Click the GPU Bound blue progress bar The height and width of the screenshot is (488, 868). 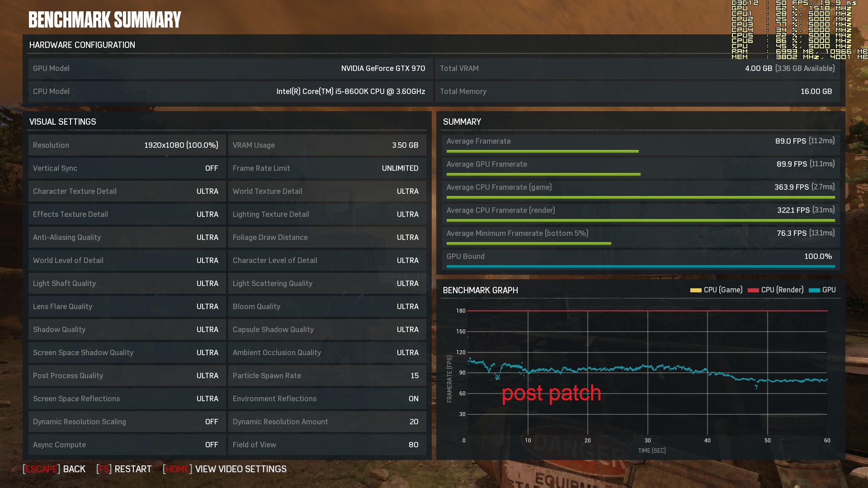click(x=640, y=267)
